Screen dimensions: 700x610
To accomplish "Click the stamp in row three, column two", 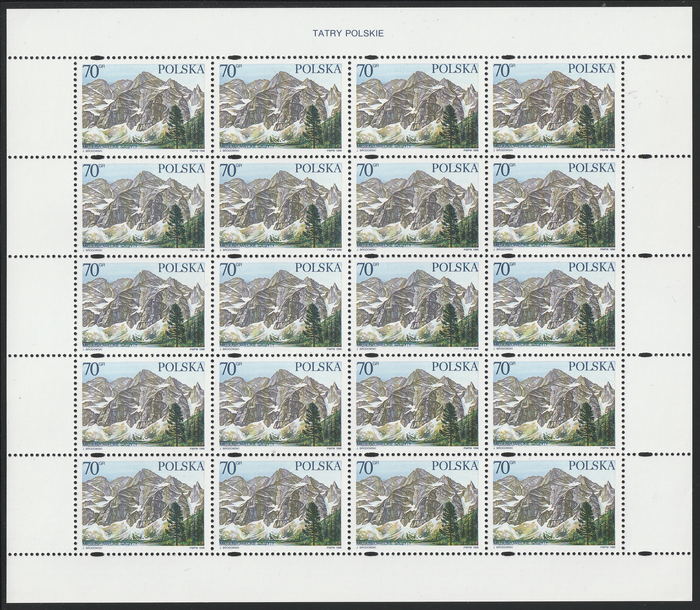I will (280, 305).
